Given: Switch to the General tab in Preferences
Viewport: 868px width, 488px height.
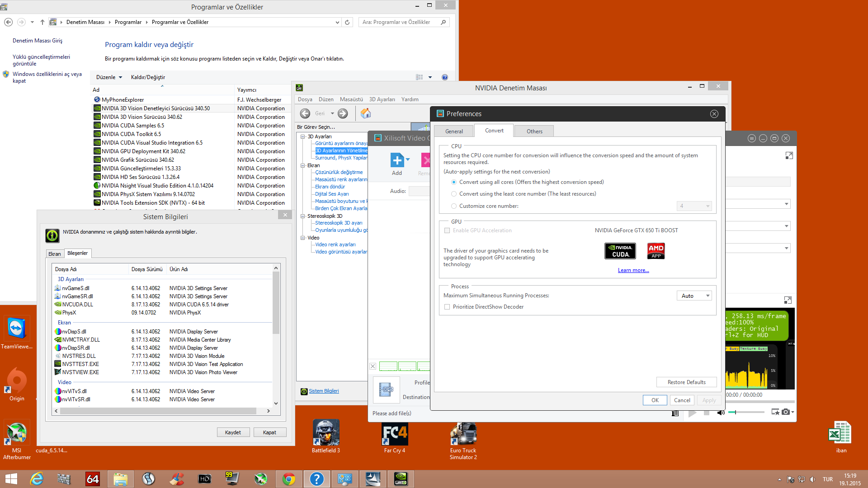Looking at the screenshot, I should point(454,131).
